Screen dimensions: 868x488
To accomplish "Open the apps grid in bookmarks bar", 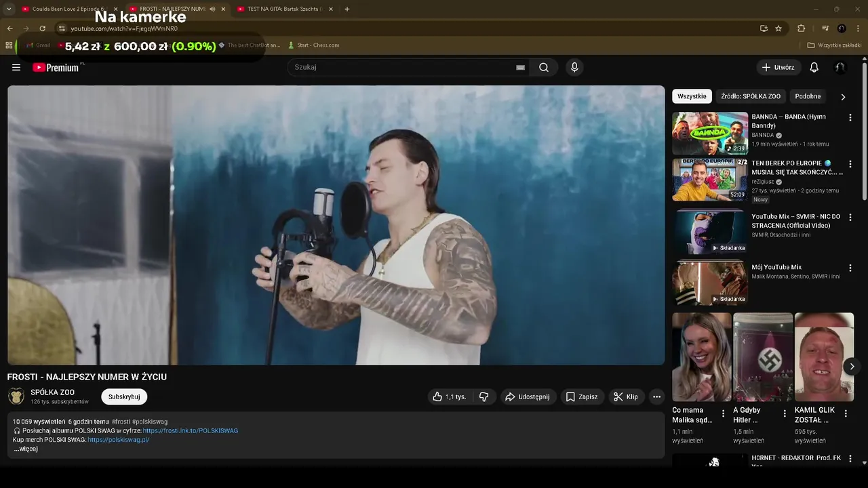I will tap(9, 45).
